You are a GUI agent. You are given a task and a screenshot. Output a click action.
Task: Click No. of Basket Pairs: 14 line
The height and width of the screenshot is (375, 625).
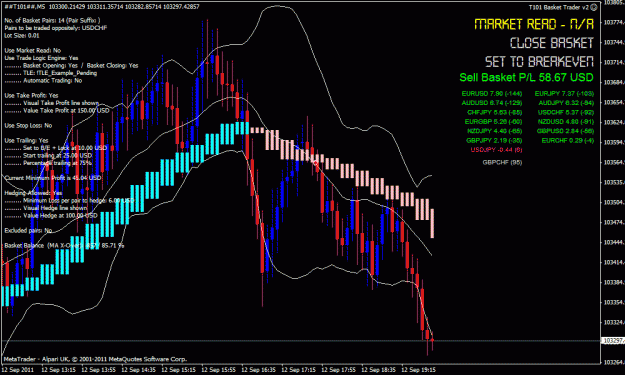tap(52, 20)
